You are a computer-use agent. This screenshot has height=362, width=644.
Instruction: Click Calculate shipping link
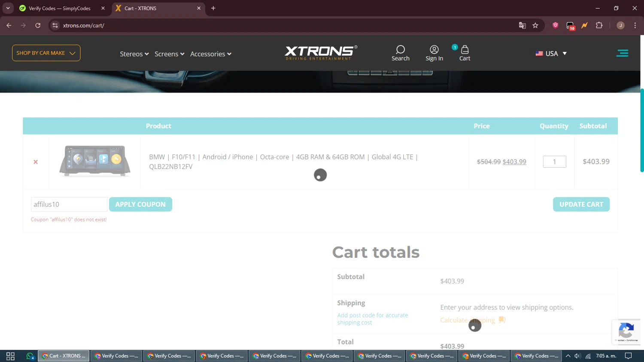pos(468,320)
